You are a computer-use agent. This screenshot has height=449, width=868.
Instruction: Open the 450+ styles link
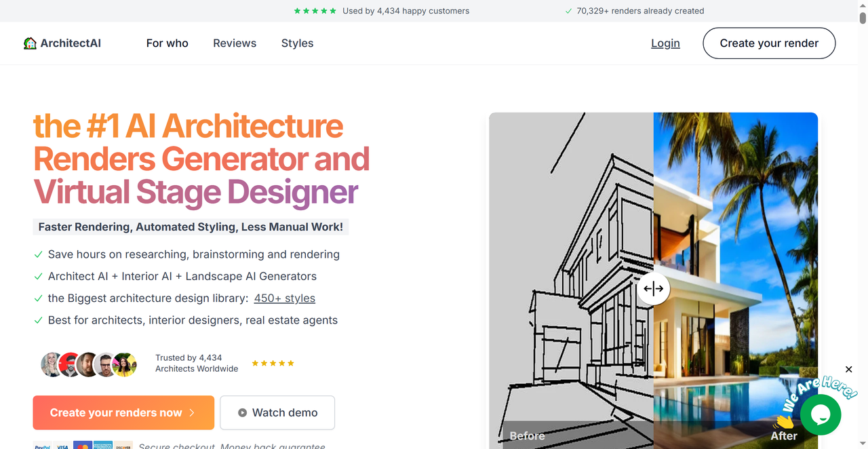285,298
